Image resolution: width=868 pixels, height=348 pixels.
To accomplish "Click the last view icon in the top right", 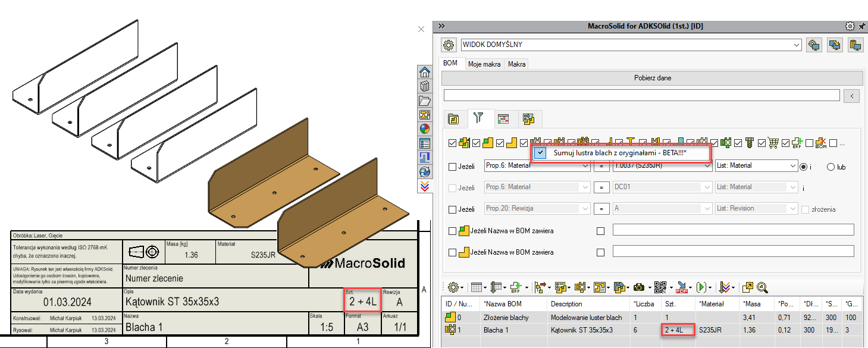I will tap(856, 45).
